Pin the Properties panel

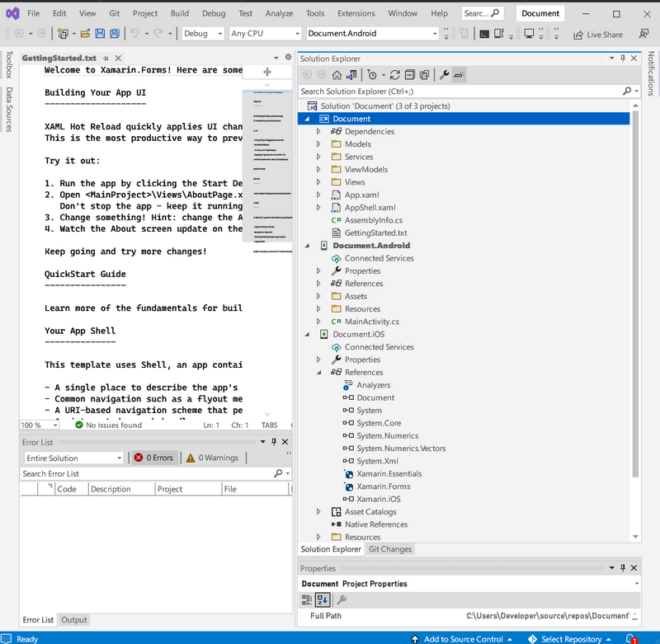[623, 568]
